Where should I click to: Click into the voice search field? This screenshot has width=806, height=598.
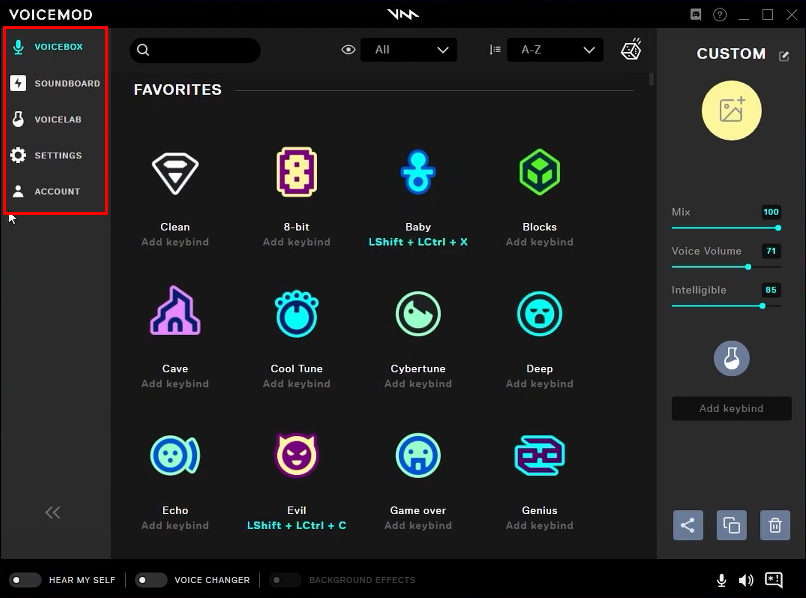[x=195, y=50]
